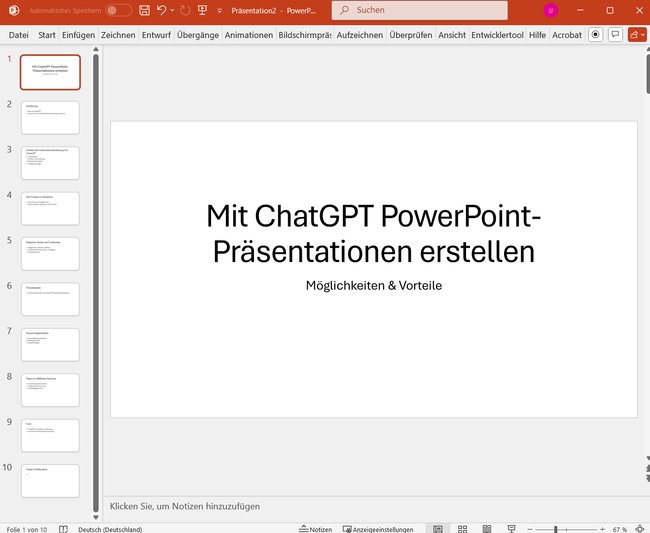Open the comments pane icon
The width and height of the screenshot is (650, 533).
(x=615, y=35)
